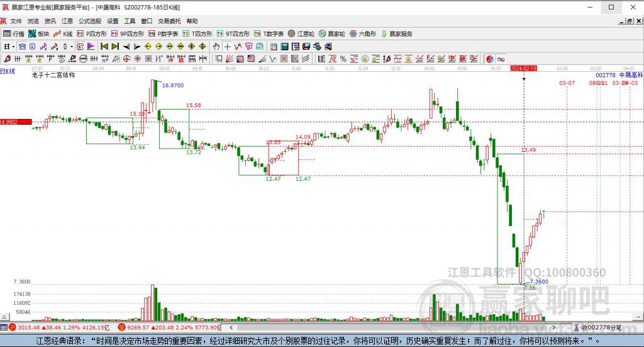The image size is (644, 347).
Task: Open the 江恩轮 Gann wheel
Action: [x=301, y=34]
